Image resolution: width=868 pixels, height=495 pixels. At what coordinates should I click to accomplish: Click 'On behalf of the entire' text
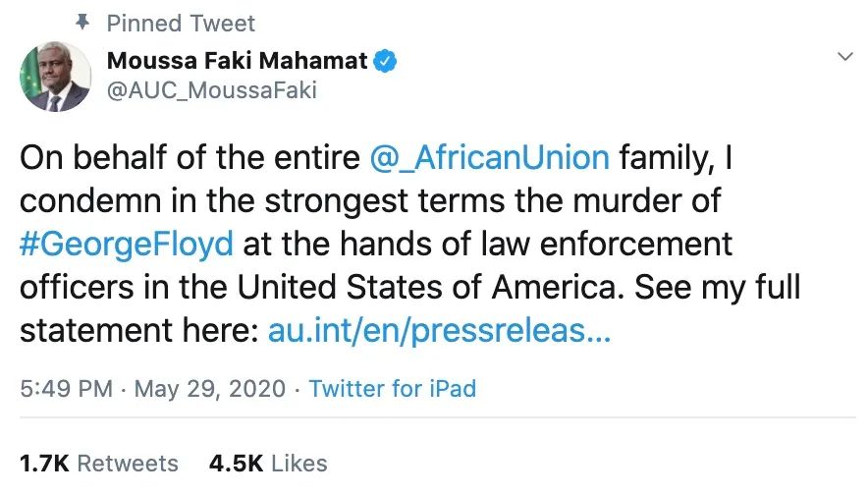(190, 157)
